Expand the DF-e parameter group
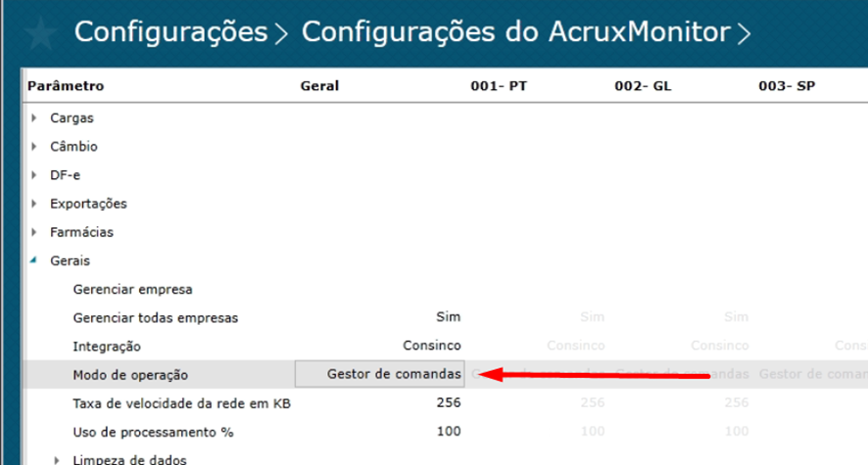The image size is (868, 465). coord(35,175)
